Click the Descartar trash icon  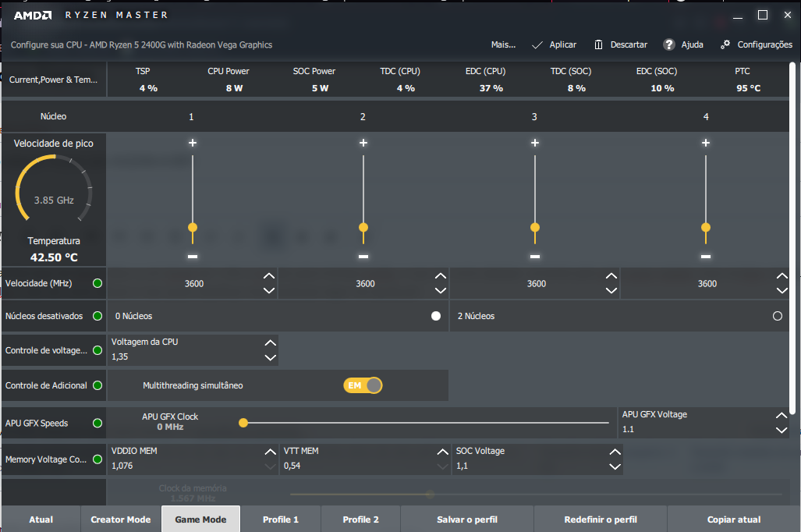coord(598,45)
